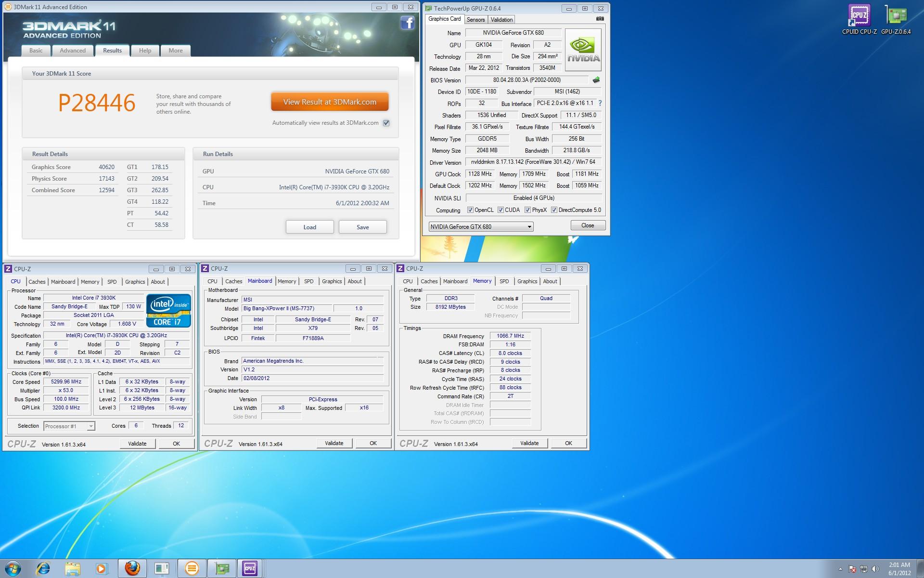The height and width of the screenshot is (578, 924).
Task: Click the P28446 score text
Action: click(x=97, y=103)
